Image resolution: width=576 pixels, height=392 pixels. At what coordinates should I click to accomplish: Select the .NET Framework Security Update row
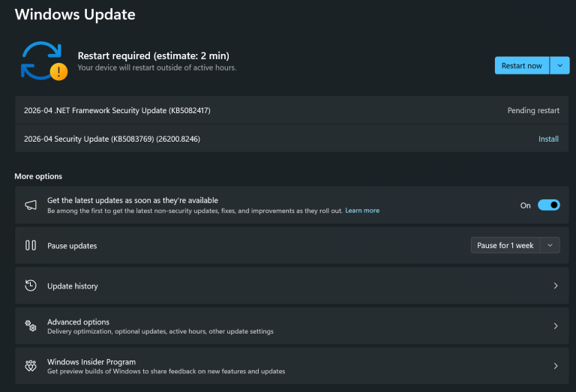(292, 110)
